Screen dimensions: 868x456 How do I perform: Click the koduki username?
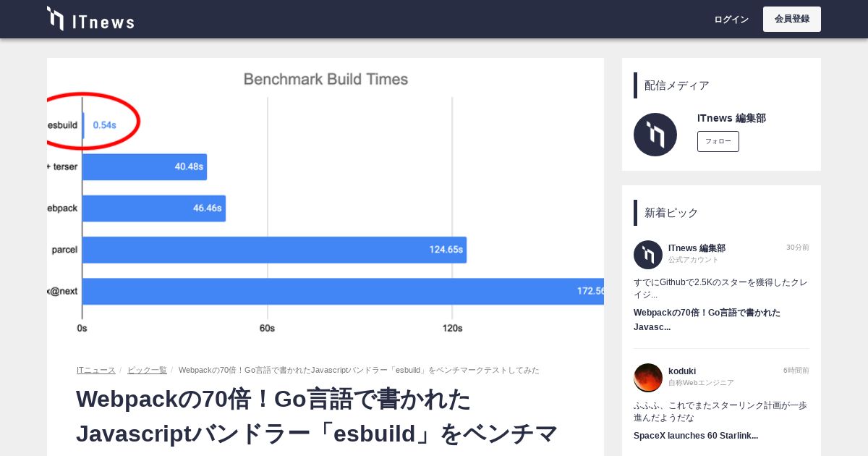682,371
